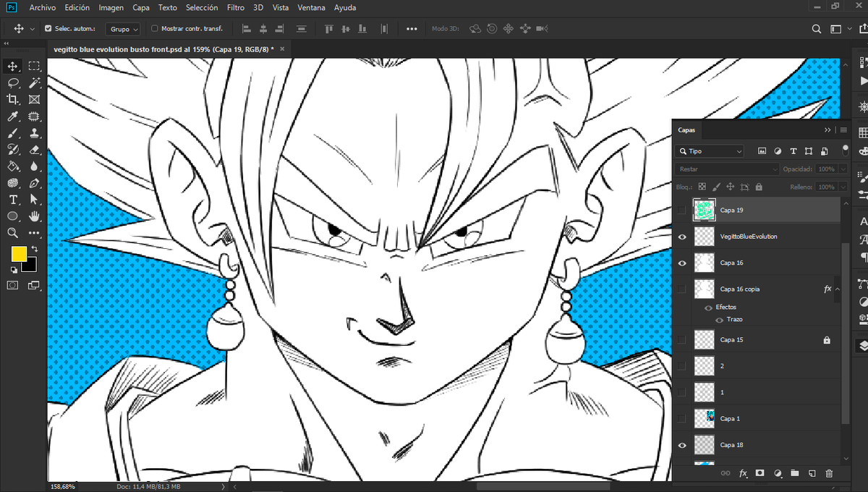This screenshot has width=868, height=492.
Task: Click the link layers chain icon
Action: (726, 473)
